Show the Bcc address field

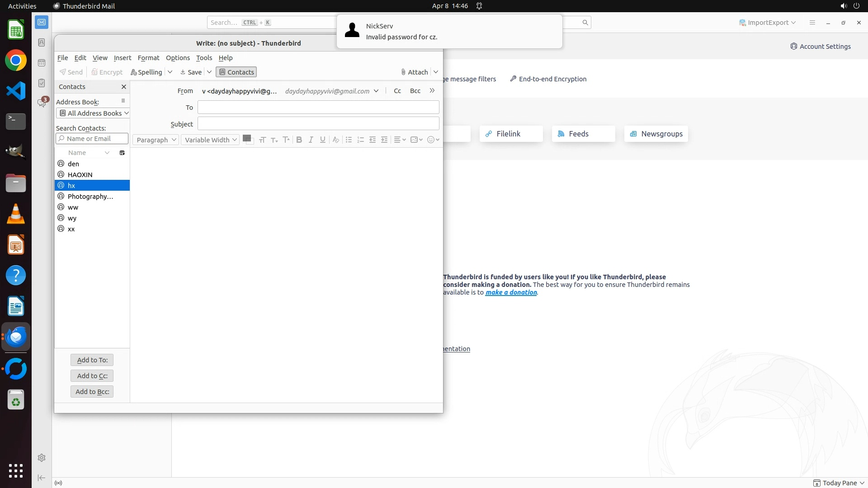415,91
